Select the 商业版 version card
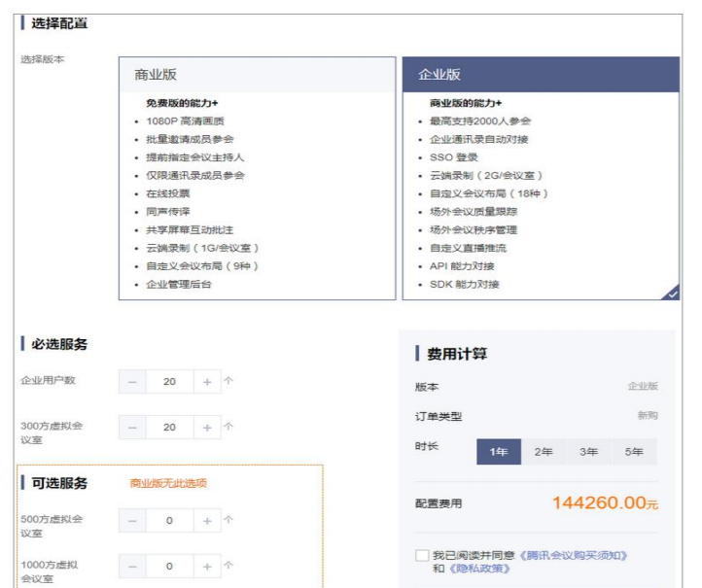702x588 pixels. 258,178
